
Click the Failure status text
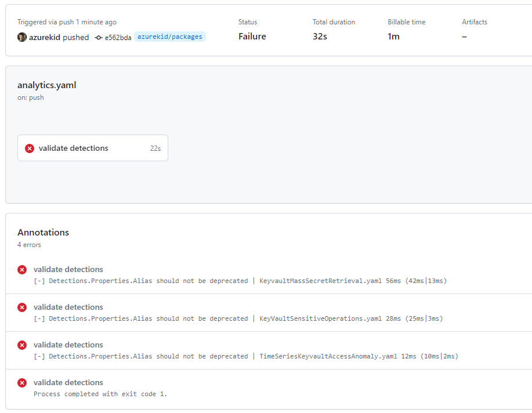(x=252, y=36)
